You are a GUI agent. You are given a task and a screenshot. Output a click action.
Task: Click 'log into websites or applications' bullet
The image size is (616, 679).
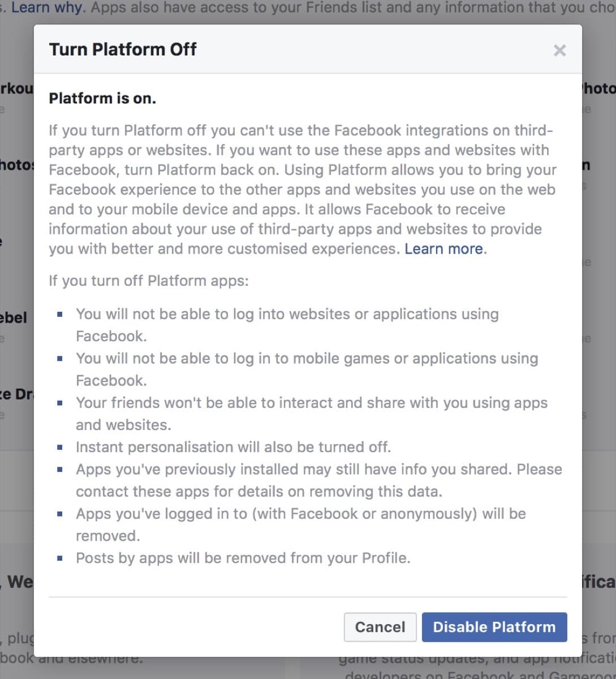pos(287,325)
